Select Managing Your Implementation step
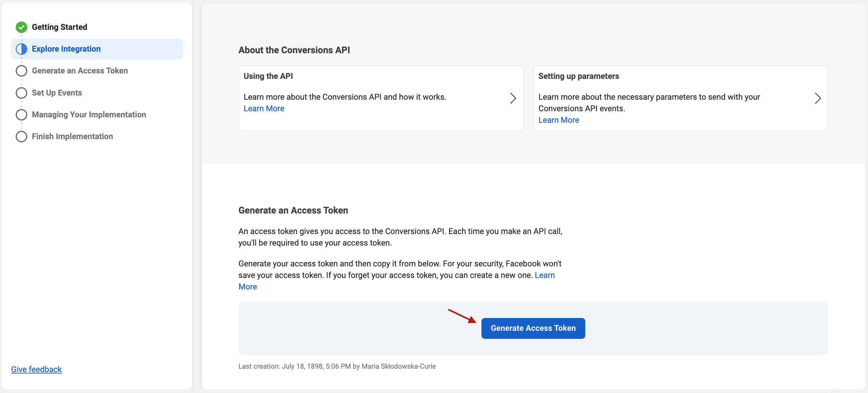The image size is (868, 393). (x=89, y=114)
